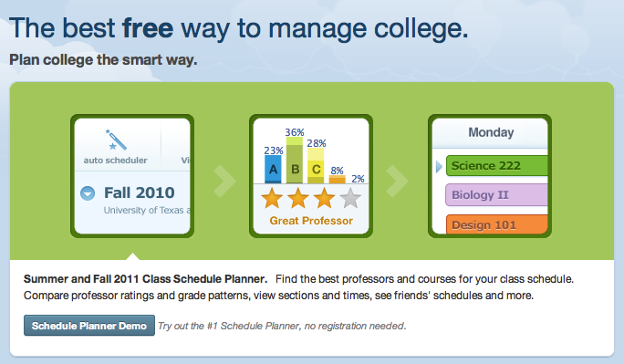624x364 pixels.
Task: Click the auto scheduler magic wand icon
Action: click(x=116, y=140)
